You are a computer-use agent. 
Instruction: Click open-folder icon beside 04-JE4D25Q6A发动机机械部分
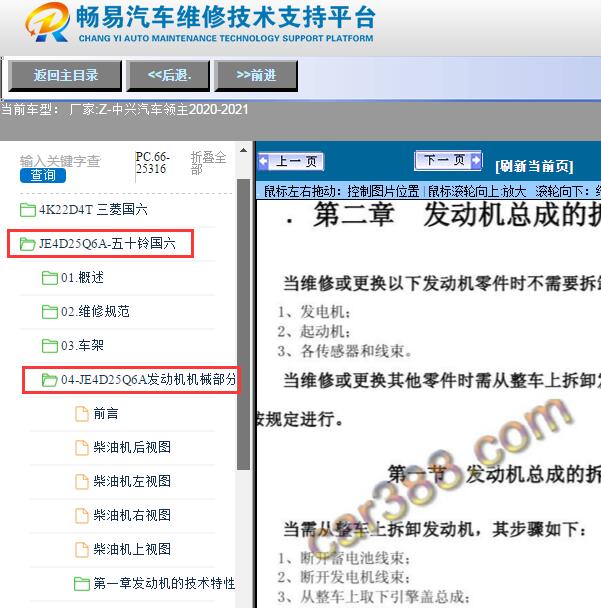pos(50,380)
